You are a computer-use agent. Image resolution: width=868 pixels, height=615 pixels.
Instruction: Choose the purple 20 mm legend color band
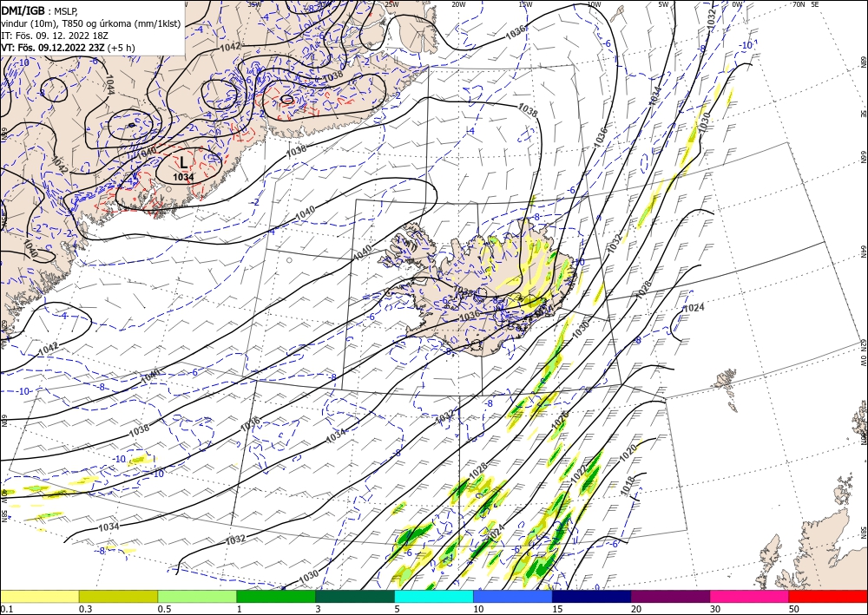pos(670,596)
